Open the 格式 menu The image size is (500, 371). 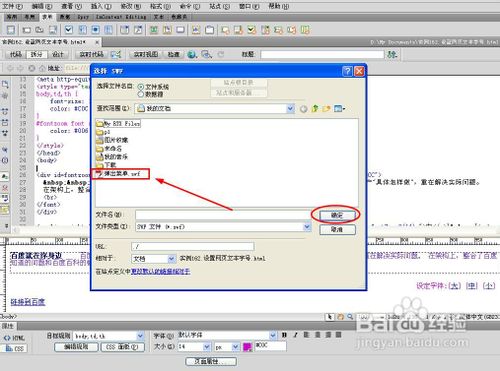click(160, 6)
